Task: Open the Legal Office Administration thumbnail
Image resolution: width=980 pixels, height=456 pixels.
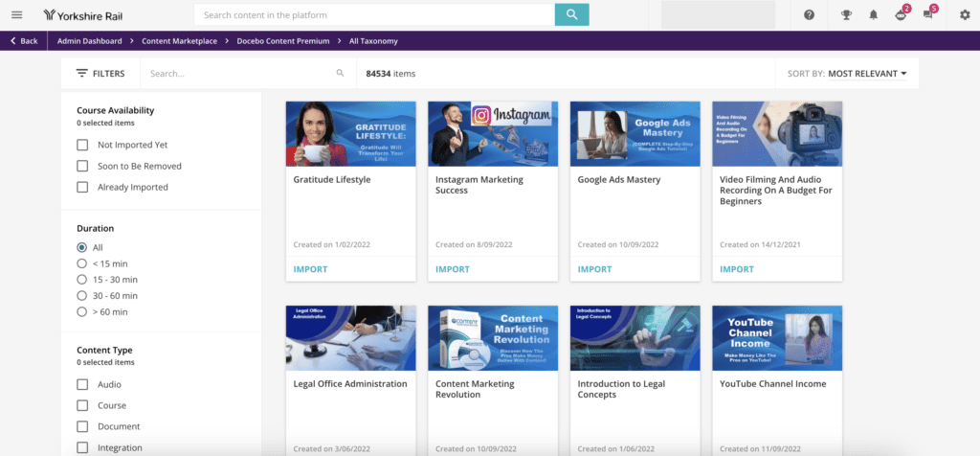Action: (x=350, y=338)
